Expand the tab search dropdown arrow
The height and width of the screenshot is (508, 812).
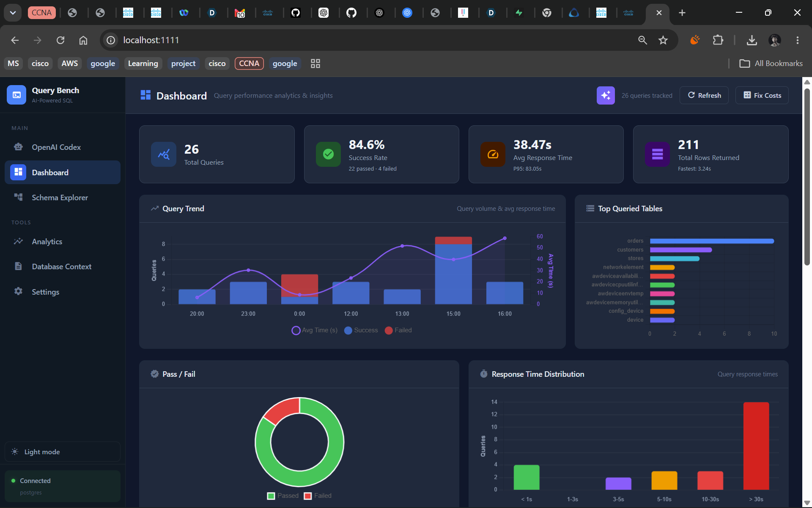(x=13, y=13)
